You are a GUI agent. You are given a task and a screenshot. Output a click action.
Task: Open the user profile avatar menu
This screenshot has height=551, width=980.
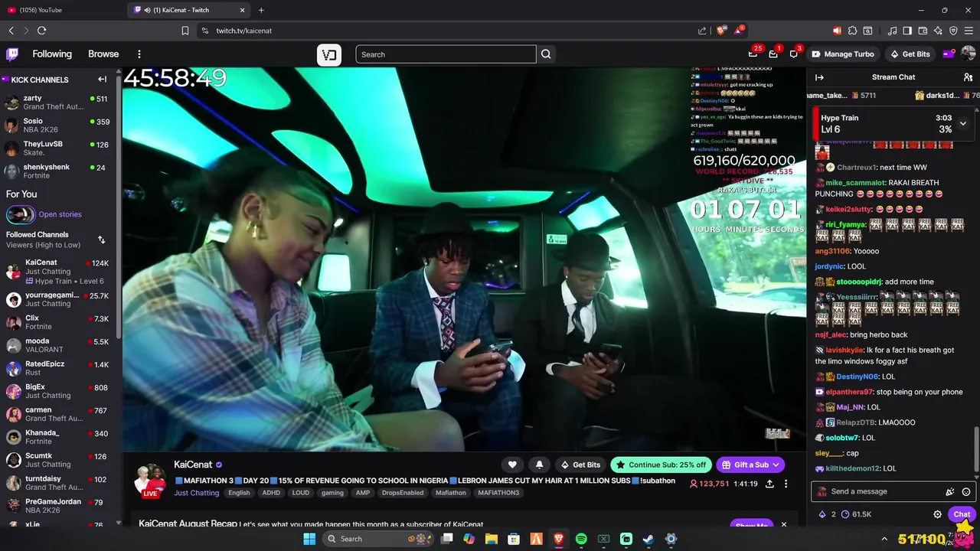968,54
